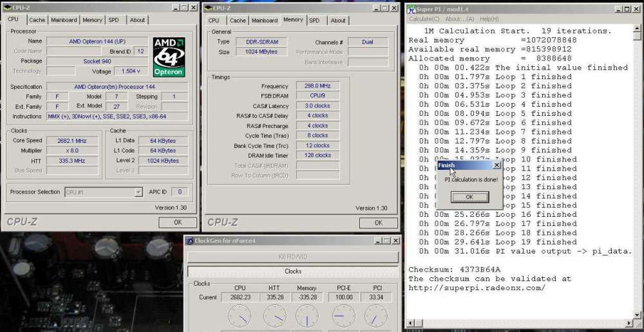The image size is (644, 332).
Task: Close the Finish dialog with its X button
Action: pos(497,165)
